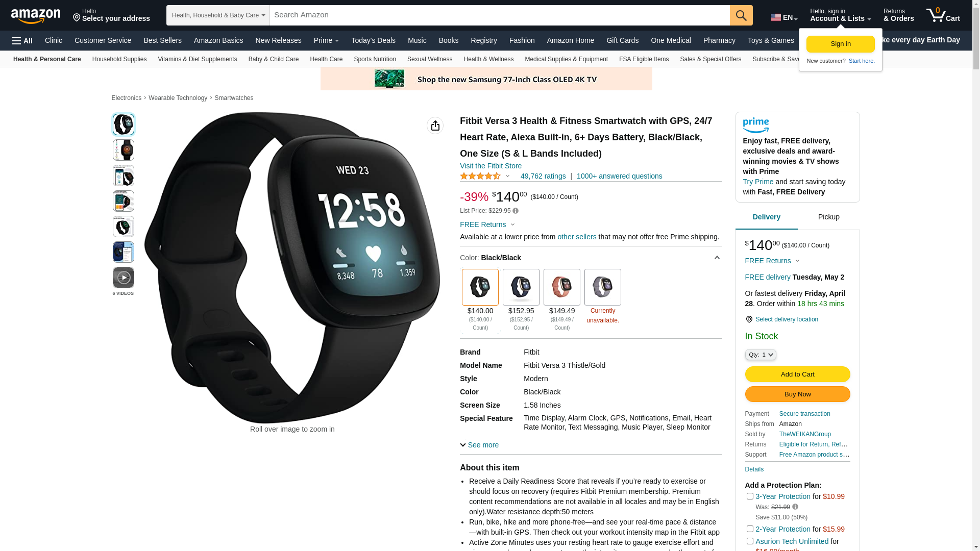Expand the See more product details
The width and height of the screenshot is (980, 551).
point(479,445)
